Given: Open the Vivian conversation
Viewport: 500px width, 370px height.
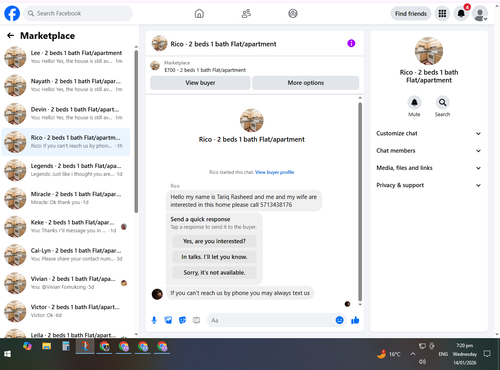Looking at the screenshot, I should tap(66, 283).
